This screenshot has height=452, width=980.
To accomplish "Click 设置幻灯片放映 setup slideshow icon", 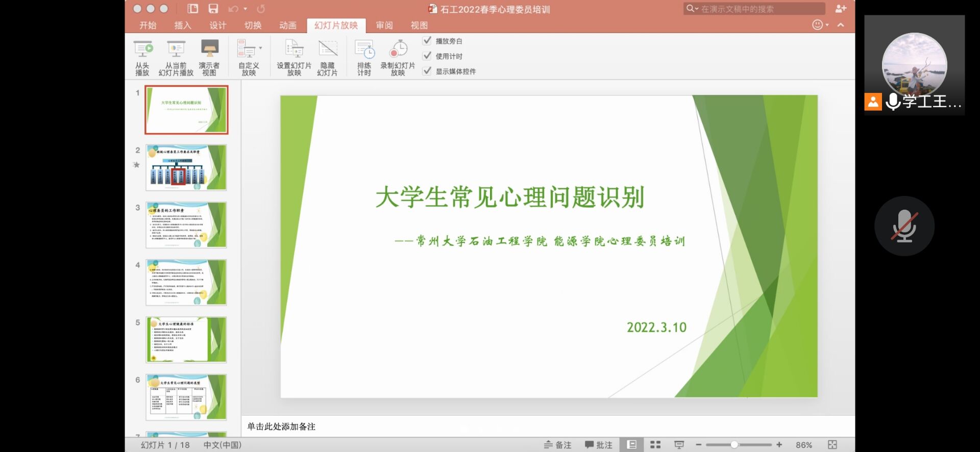I will coord(294,49).
